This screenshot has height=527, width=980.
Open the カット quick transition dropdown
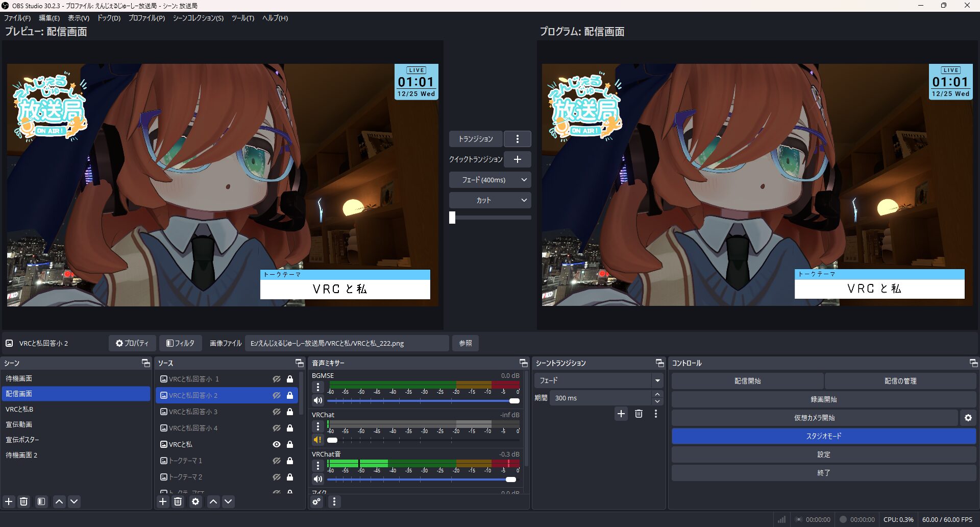(x=490, y=200)
